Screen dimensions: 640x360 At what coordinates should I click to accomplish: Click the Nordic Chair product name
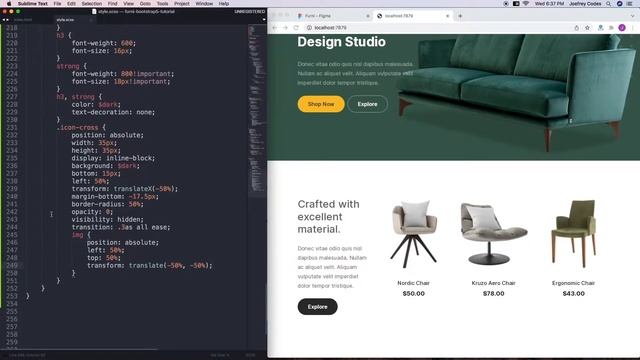click(x=413, y=283)
